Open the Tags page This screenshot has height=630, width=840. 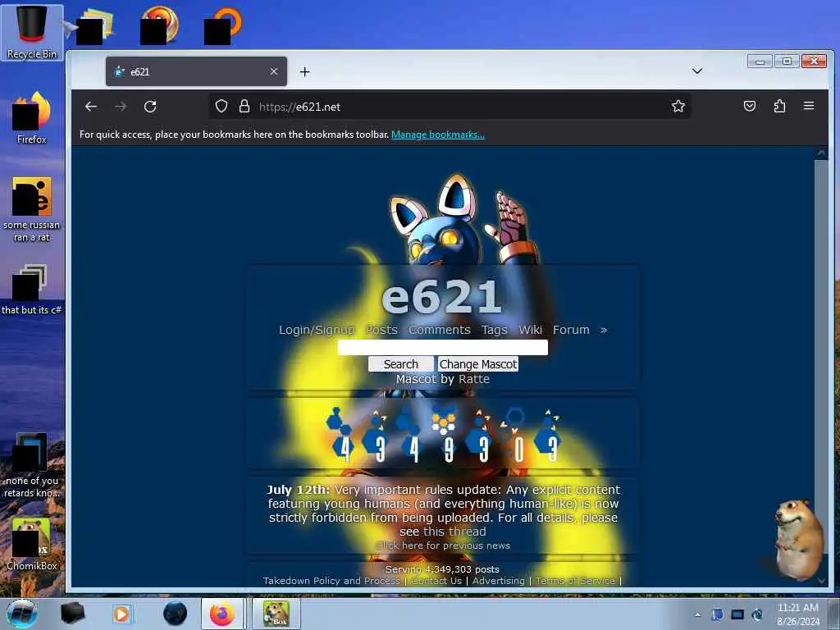click(494, 330)
